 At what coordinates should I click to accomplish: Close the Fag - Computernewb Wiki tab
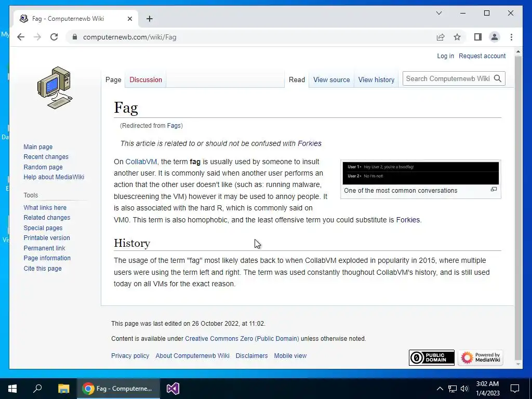(129, 19)
